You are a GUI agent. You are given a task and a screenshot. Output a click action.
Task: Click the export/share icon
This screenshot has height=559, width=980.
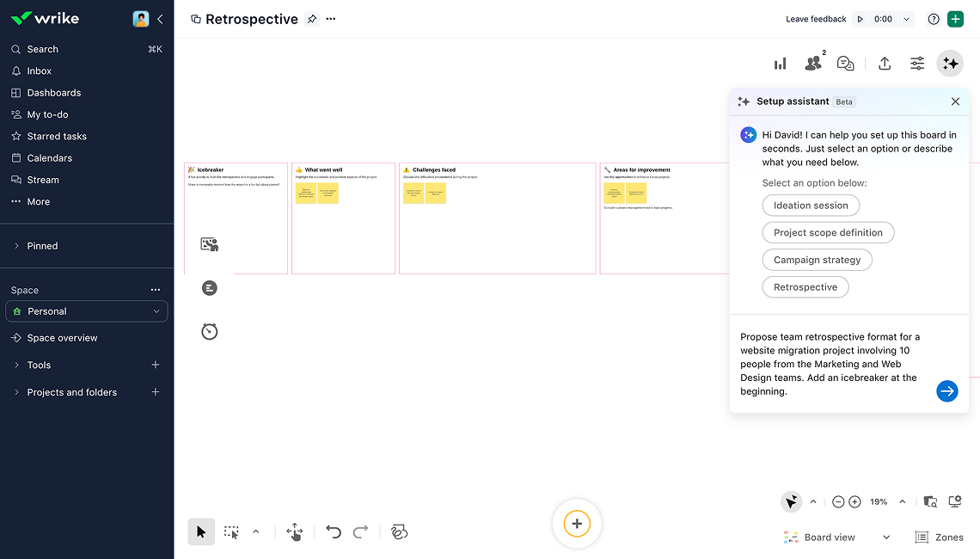[x=885, y=63]
